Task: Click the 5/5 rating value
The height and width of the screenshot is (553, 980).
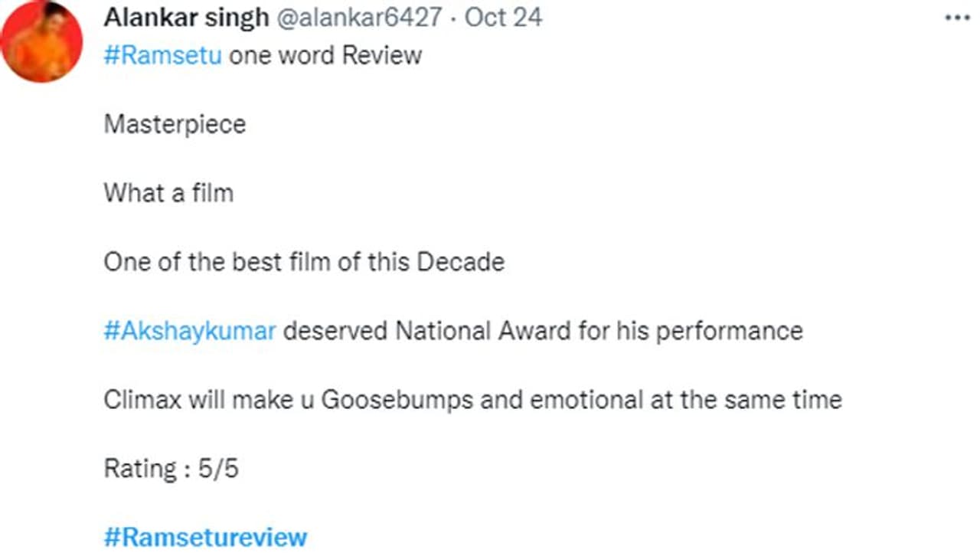Action: (218, 469)
